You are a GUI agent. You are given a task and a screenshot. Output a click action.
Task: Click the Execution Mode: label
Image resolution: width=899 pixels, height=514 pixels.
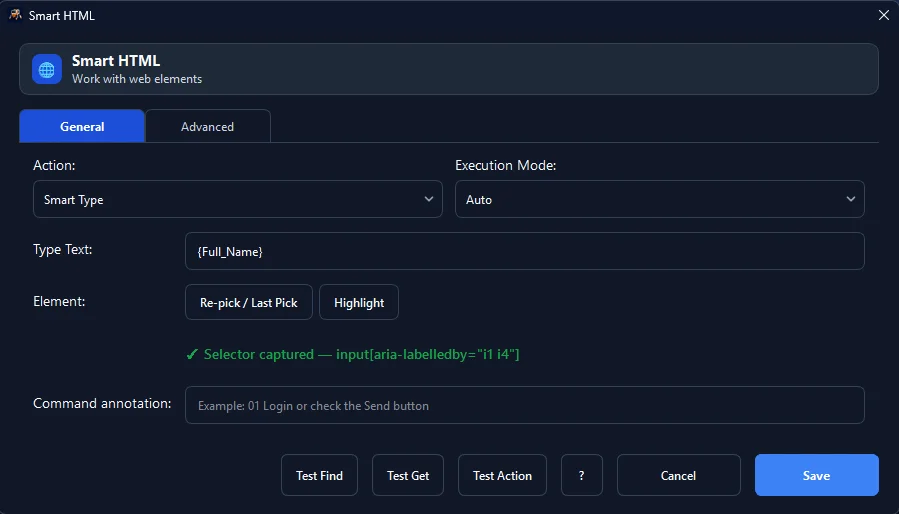click(x=506, y=165)
